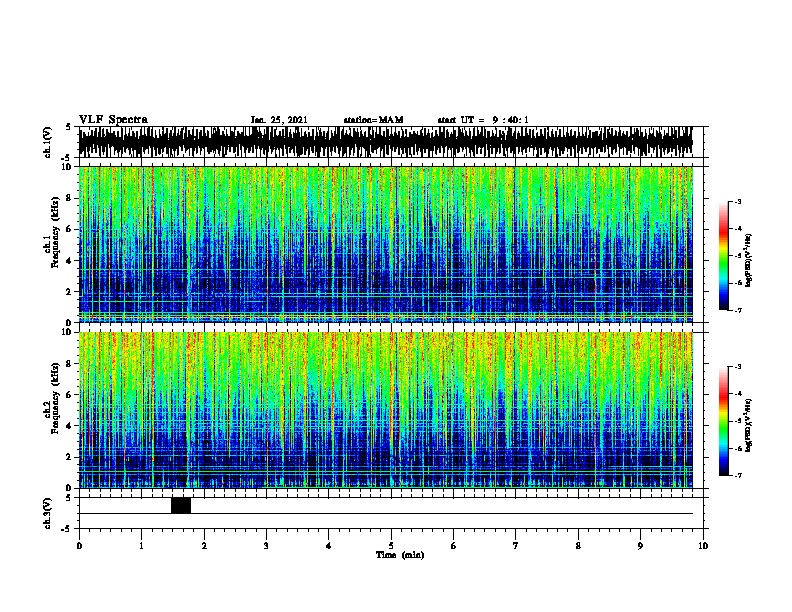Click the time axis tick label "3"

pyautogui.click(x=266, y=546)
